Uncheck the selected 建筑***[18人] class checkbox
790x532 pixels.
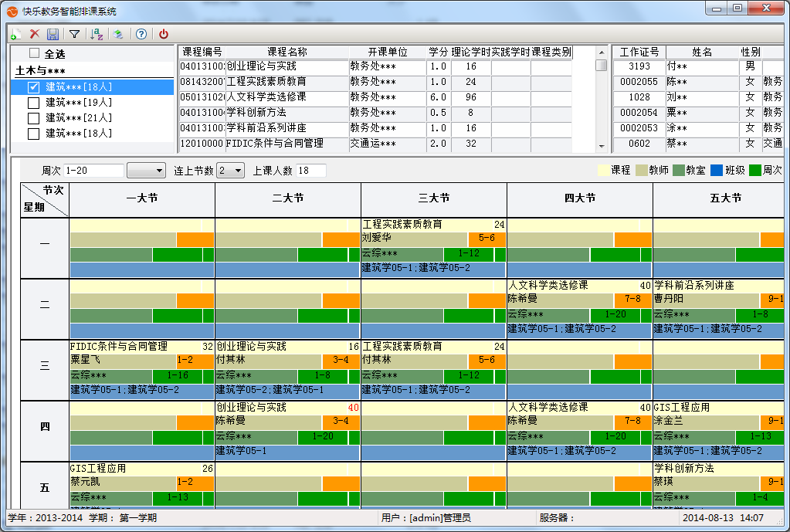[x=33, y=87]
